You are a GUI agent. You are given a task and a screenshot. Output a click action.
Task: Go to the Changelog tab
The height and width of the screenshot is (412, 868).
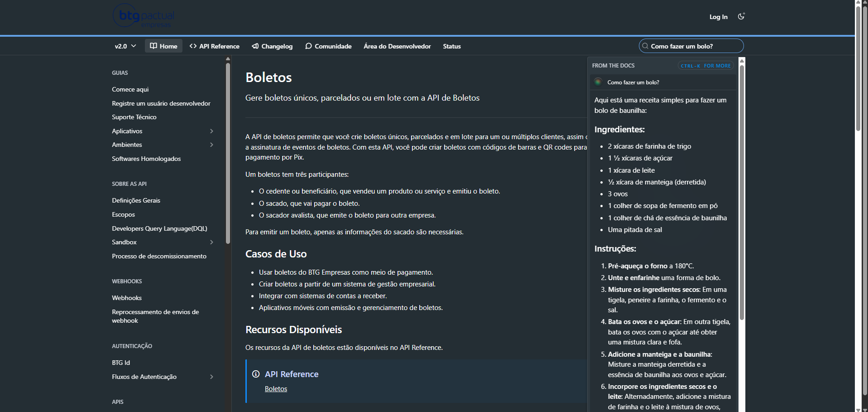click(x=272, y=46)
